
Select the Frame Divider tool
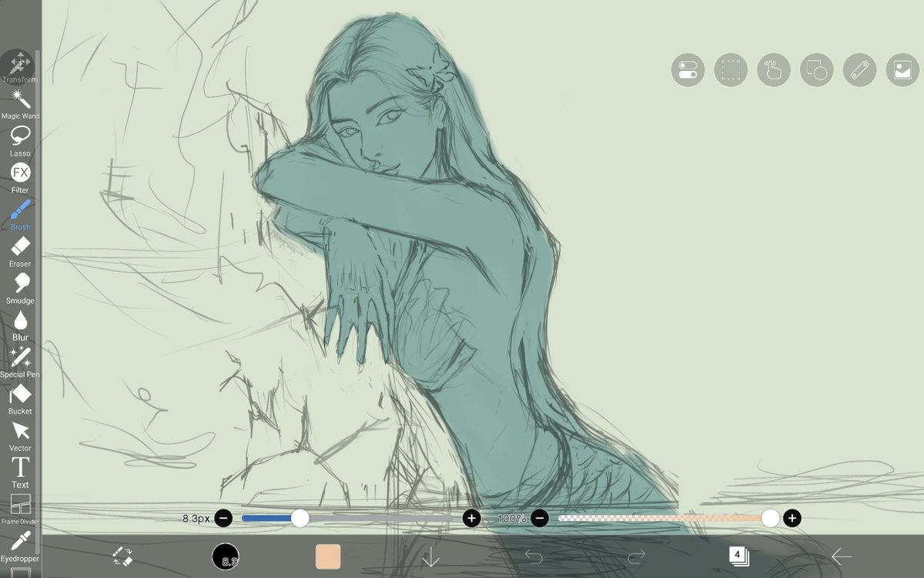tap(20, 509)
